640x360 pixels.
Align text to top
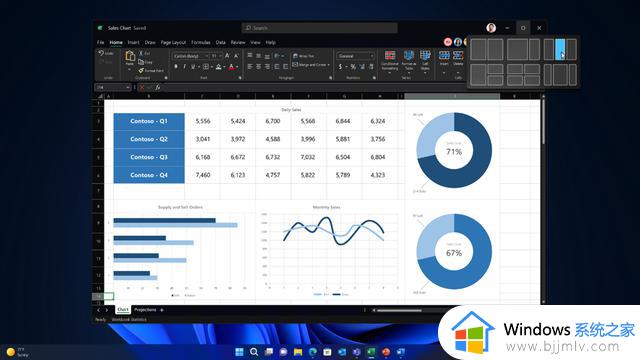point(250,56)
